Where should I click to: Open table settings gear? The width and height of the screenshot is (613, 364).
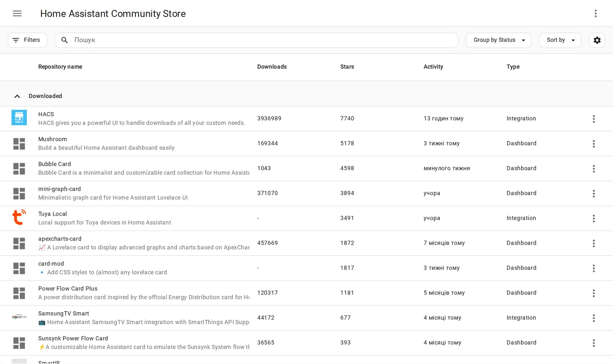597,40
